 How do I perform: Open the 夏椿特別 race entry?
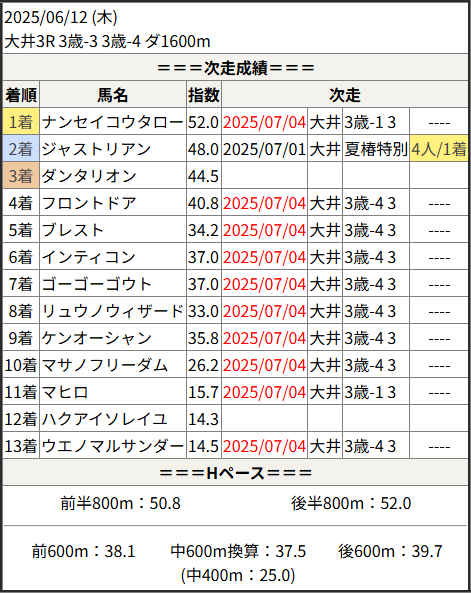point(376,149)
